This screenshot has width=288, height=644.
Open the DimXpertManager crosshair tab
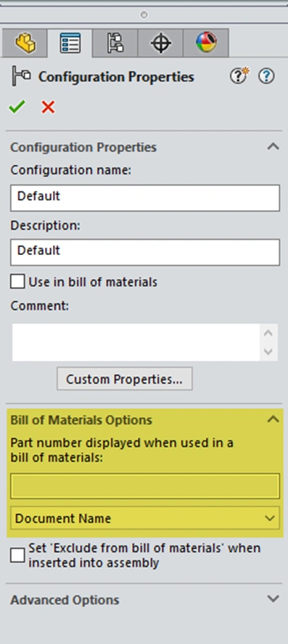click(x=160, y=43)
